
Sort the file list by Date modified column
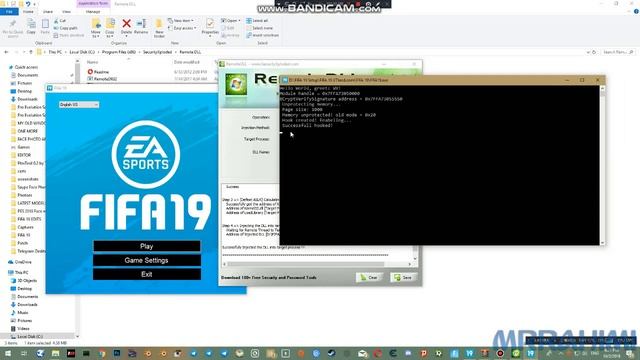187,62
